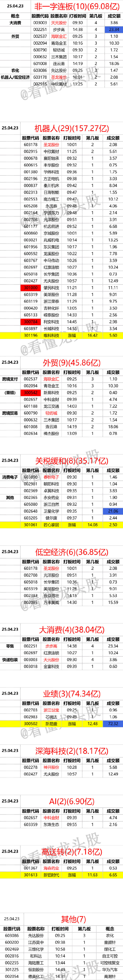This screenshot has width=123, height=980.
Task: Select stock name 杭齿前进
Action: (x=51, y=226)
